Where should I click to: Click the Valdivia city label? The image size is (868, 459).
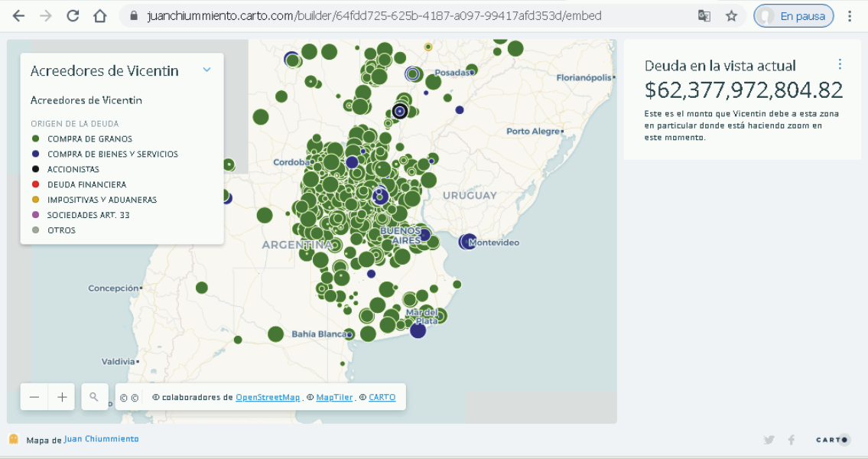coord(119,362)
